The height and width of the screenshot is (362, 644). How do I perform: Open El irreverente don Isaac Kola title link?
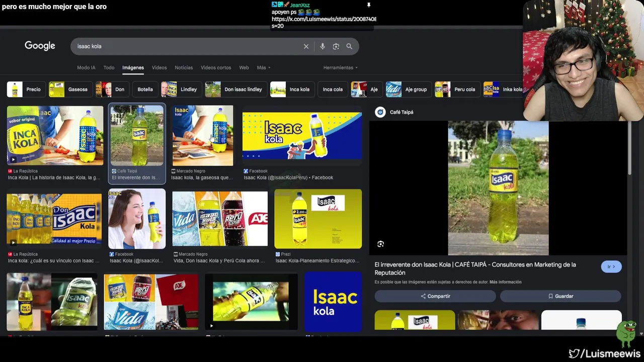point(475,268)
